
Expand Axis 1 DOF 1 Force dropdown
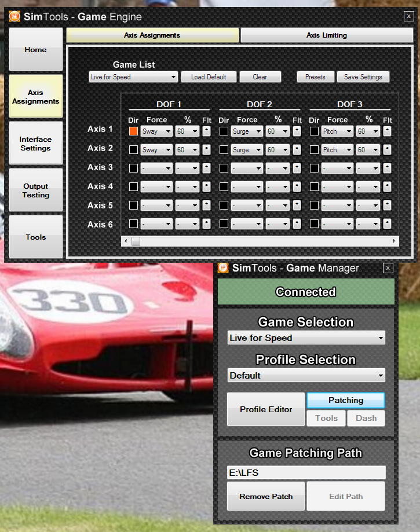click(156, 131)
